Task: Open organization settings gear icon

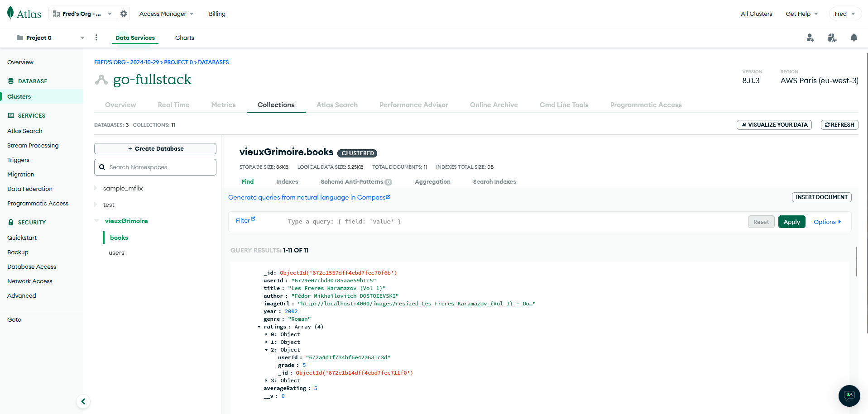Action: pos(124,14)
